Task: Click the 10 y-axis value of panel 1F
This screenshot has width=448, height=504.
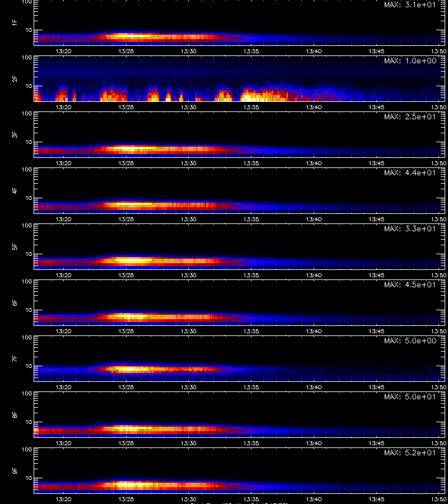Action: (29, 30)
